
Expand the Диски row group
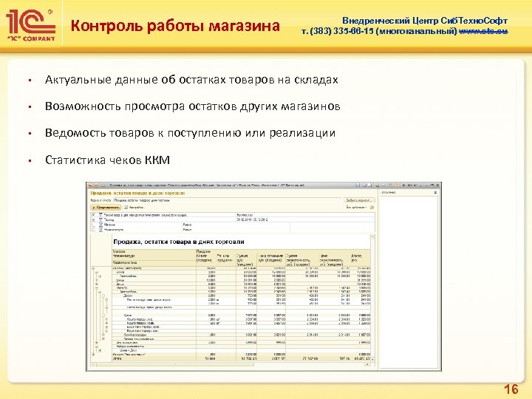pos(96,284)
